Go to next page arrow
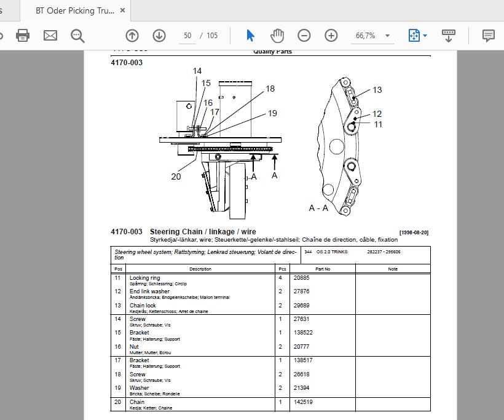The image size is (504, 420). (x=159, y=36)
